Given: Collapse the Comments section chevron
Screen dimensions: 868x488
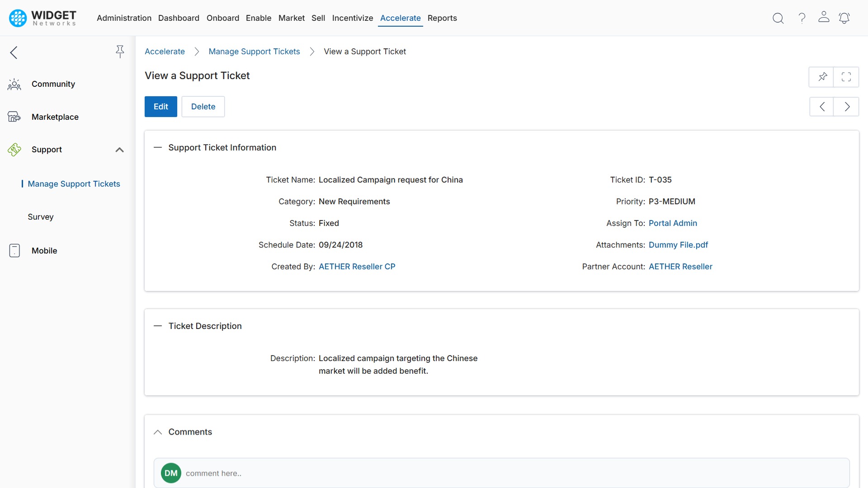Looking at the screenshot, I should (x=158, y=432).
